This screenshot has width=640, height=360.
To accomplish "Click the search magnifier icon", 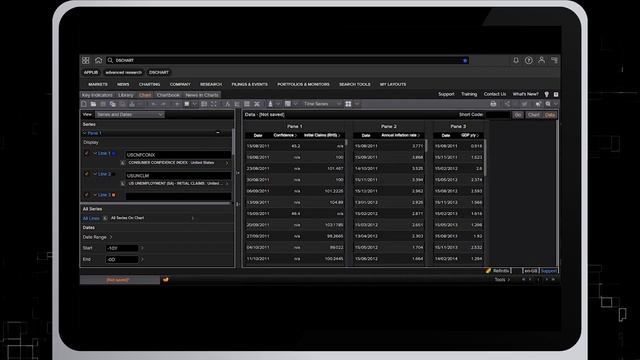I will (110, 60).
